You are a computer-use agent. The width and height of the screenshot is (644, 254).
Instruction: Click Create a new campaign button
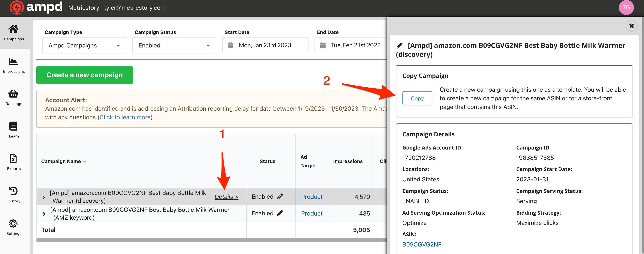85,75
